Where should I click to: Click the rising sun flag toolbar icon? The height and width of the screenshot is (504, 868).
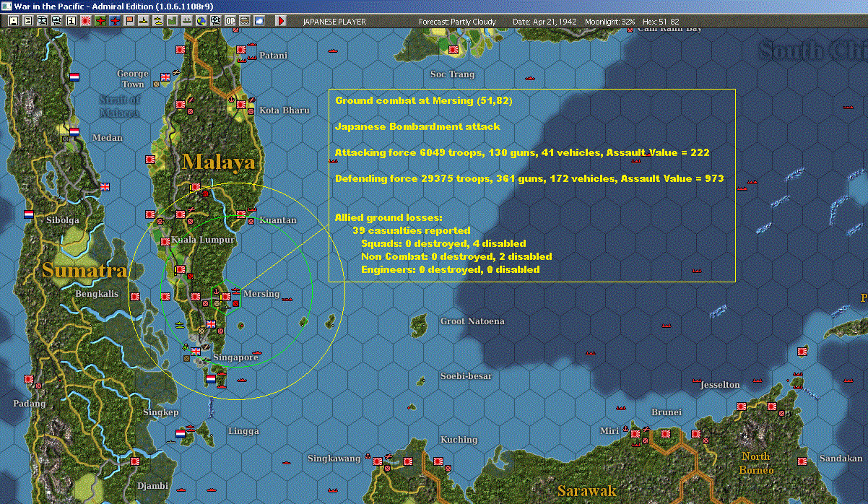tap(85, 21)
